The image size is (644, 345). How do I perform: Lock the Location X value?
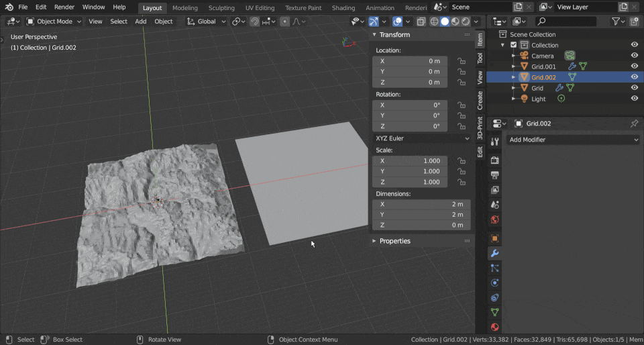pos(462,61)
